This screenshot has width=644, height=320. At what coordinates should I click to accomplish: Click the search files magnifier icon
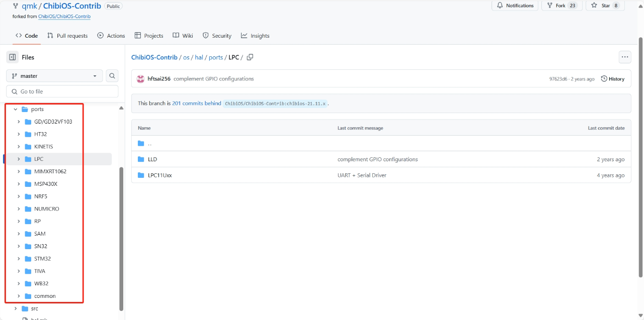click(x=113, y=76)
